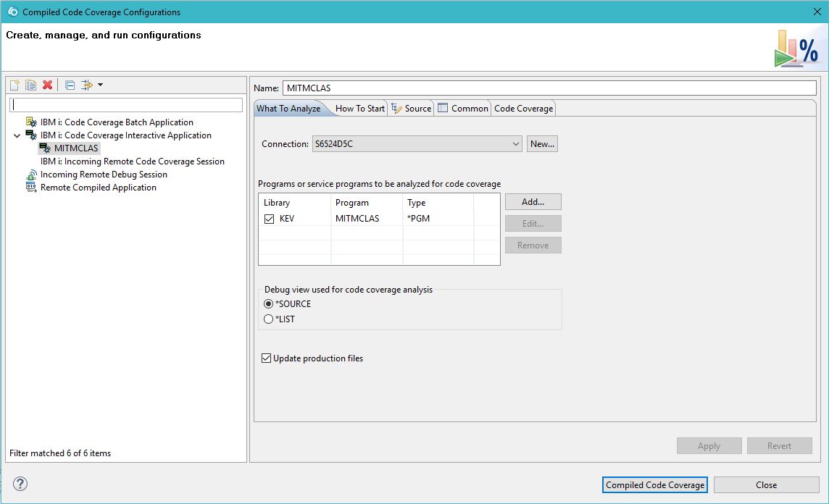Click the Compiled Code Coverage button
This screenshot has width=829, height=504.
point(655,485)
